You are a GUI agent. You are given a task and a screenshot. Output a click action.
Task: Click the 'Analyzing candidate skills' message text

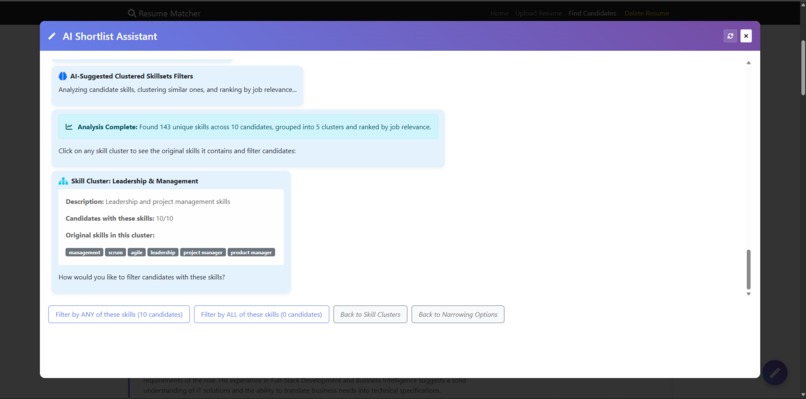point(177,89)
